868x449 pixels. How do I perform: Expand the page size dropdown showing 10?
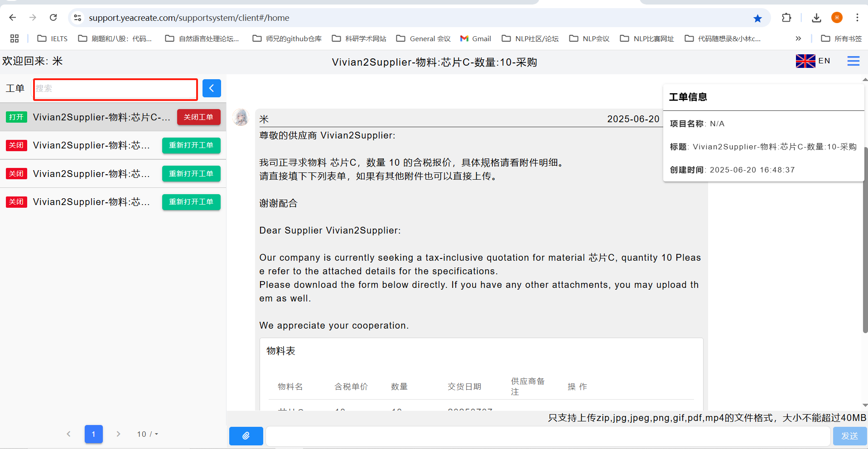(147, 434)
